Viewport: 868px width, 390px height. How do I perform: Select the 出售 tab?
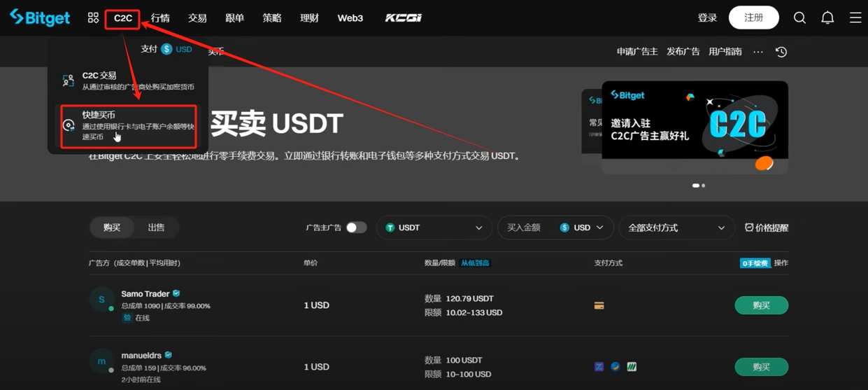(156, 228)
